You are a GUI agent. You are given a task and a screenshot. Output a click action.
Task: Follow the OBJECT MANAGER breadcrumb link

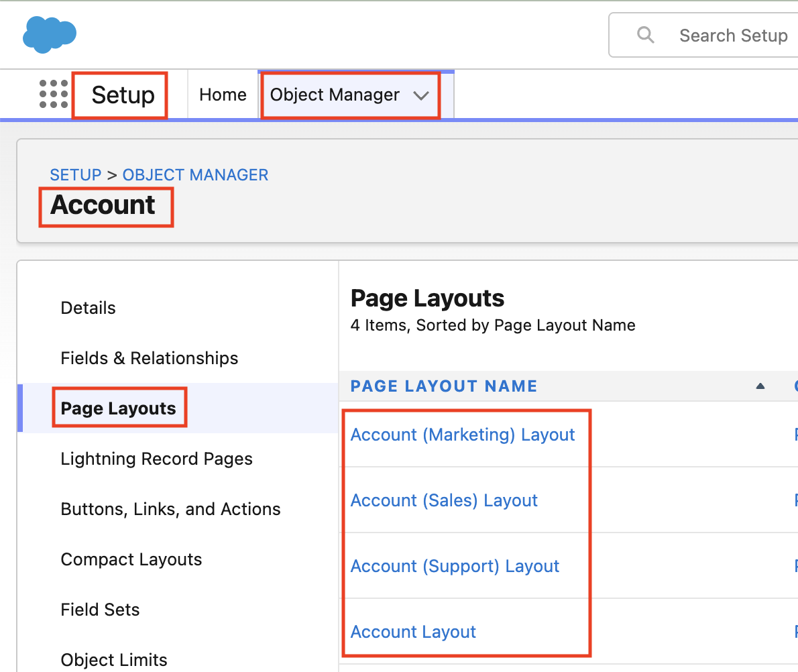195,175
